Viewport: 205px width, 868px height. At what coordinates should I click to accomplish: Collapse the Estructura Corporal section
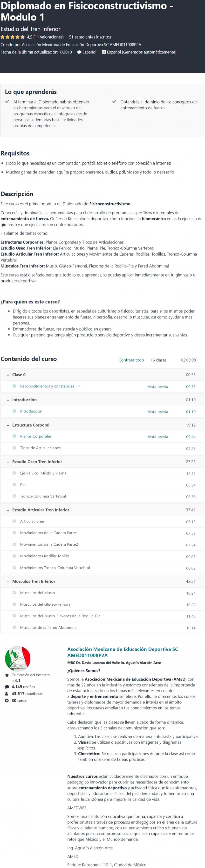(102, 425)
